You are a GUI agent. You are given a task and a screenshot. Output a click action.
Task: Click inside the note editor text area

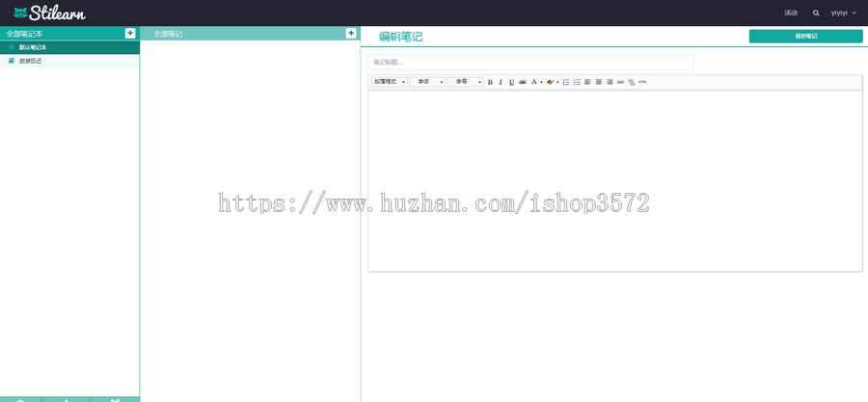(615, 181)
